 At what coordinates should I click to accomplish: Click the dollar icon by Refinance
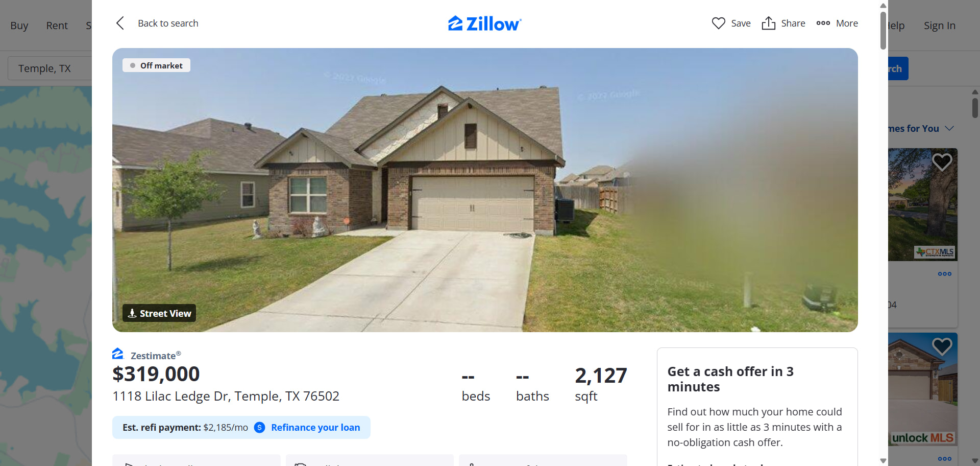(x=259, y=427)
